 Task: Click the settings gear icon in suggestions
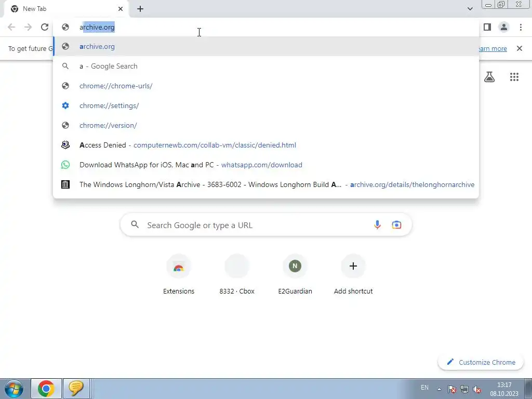[x=65, y=105]
